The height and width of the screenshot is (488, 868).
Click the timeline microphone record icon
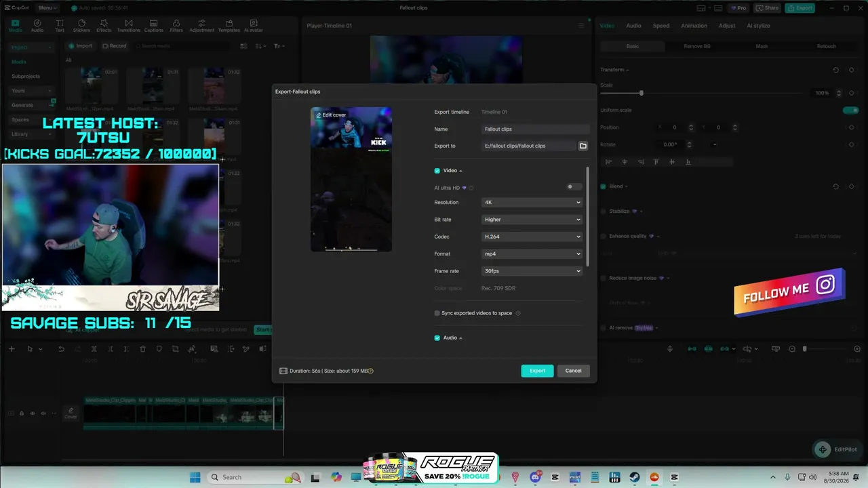pos(670,349)
